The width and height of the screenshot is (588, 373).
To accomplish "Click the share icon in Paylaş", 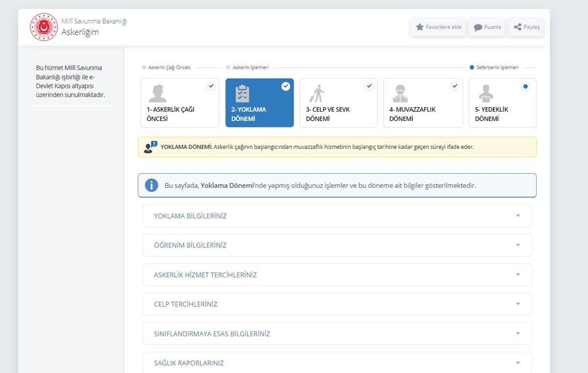I will click(517, 27).
